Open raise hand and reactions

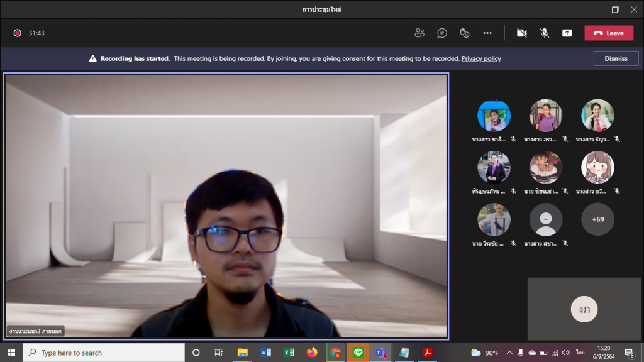[x=465, y=33]
